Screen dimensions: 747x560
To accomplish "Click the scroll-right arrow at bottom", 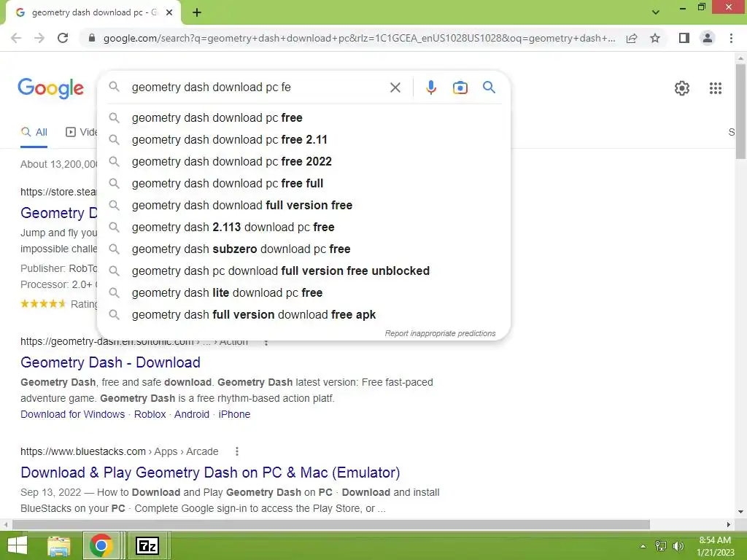I will pyautogui.click(x=729, y=524).
